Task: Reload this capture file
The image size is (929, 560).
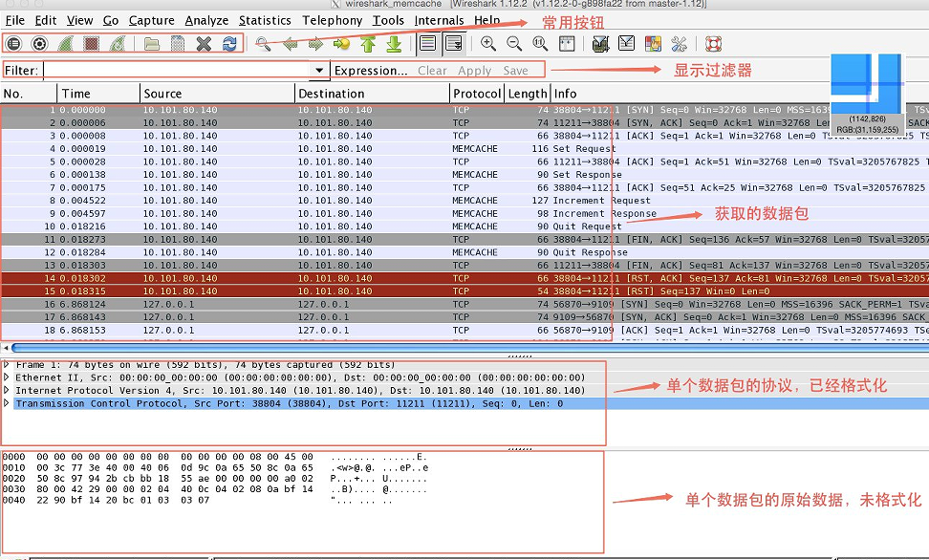Action: (230, 44)
